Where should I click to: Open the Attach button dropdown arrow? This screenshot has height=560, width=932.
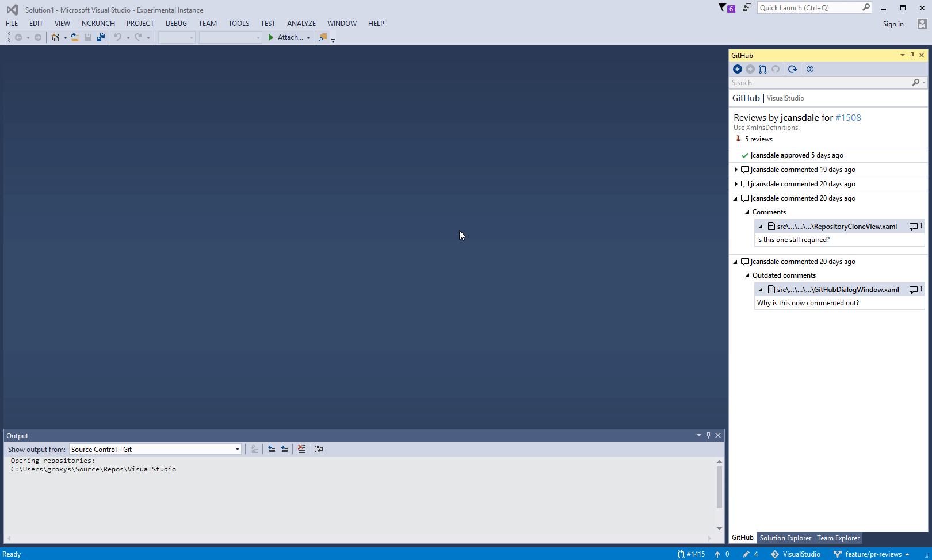pos(308,38)
